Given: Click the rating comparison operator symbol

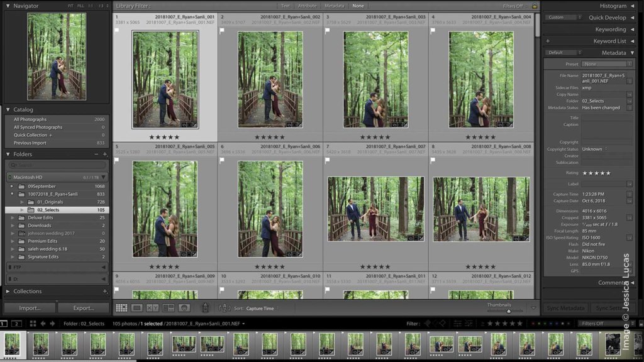Looking at the screenshot, I should (x=482, y=324).
